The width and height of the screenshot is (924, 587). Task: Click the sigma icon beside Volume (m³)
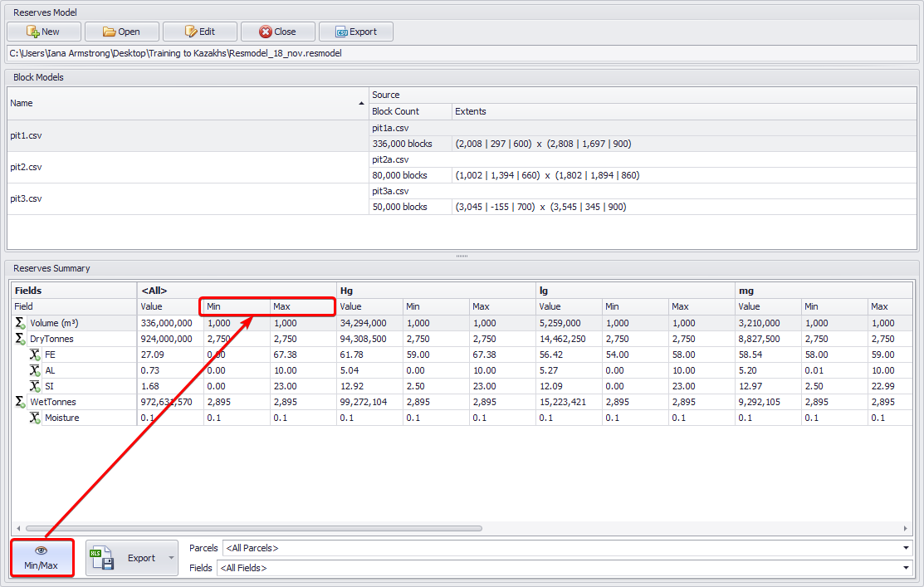(20, 323)
